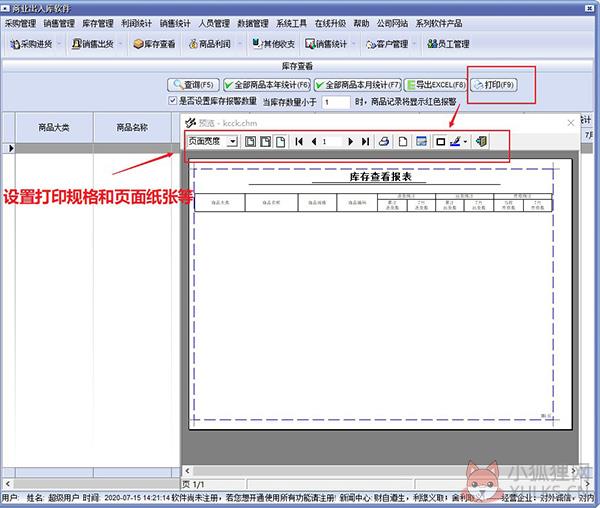The height and width of the screenshot is (508, 600).
Task: Open the 客户管理 toolbar module
Action: [387, 44]
